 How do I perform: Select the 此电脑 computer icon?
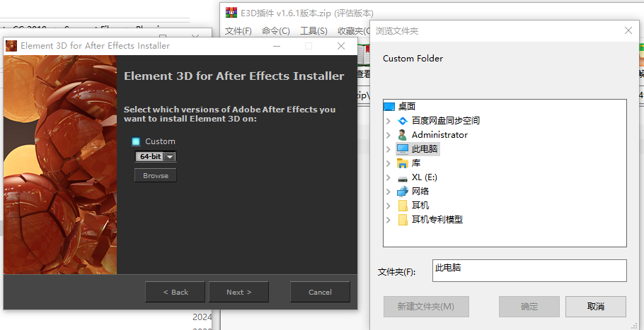tap(403, 149)
